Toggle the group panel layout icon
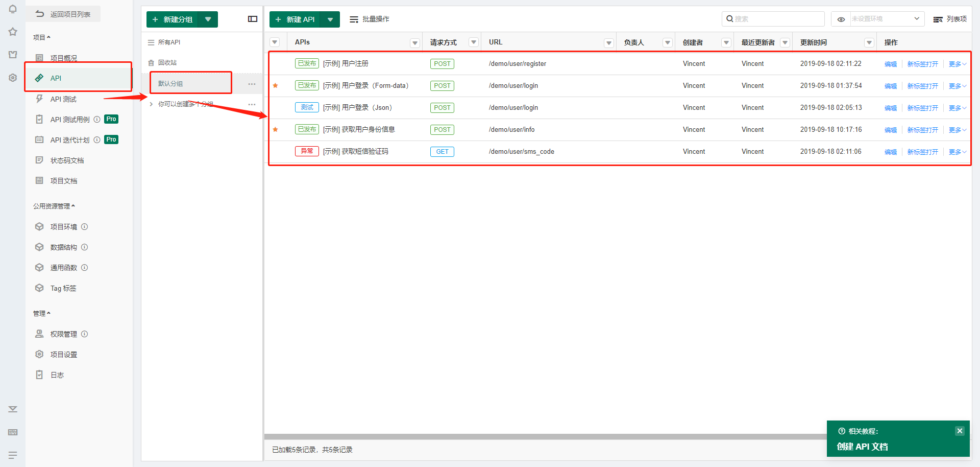This screenshot has width=980, height=467. (253, 19)
